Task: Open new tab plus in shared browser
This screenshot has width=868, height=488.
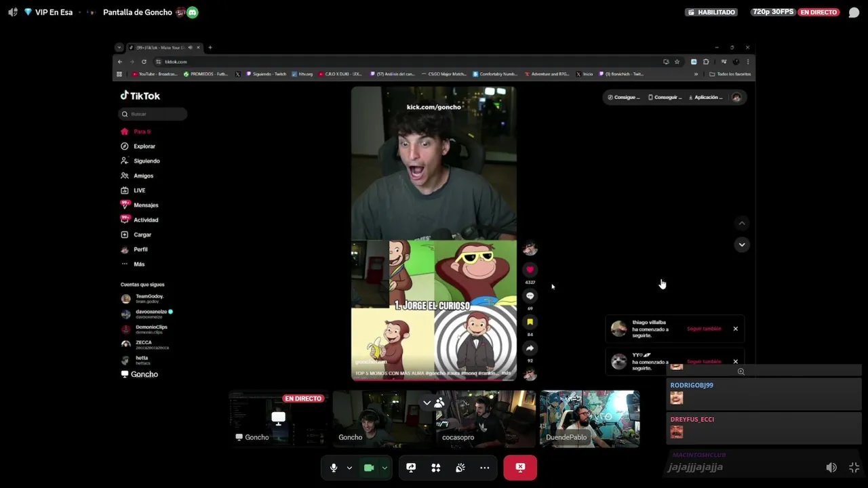Action: [210, 47]
